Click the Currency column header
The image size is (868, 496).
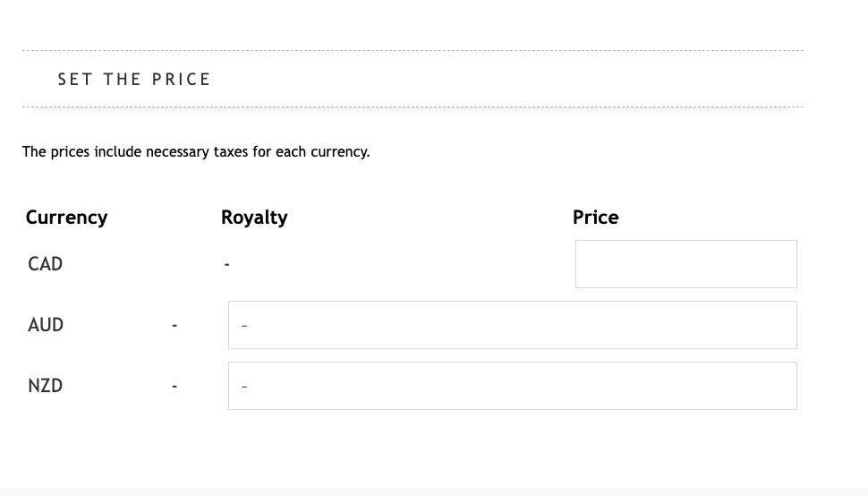click(66, 218)
